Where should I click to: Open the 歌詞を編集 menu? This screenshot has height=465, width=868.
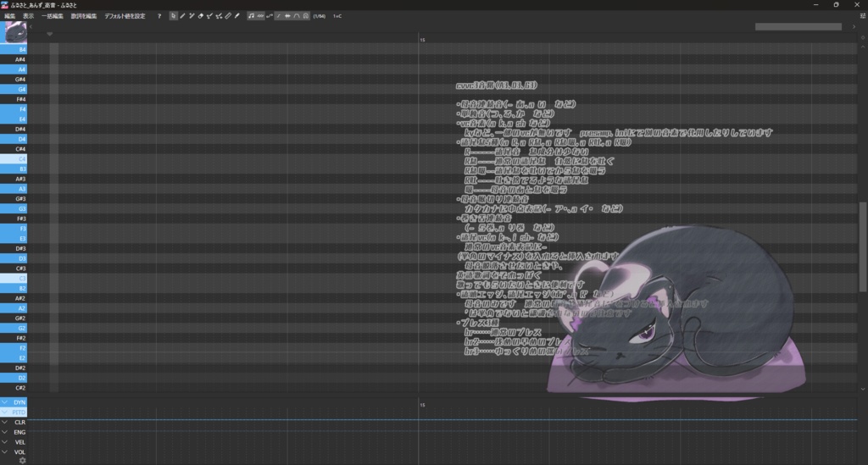pyautogui.click(x=84, y=16)
